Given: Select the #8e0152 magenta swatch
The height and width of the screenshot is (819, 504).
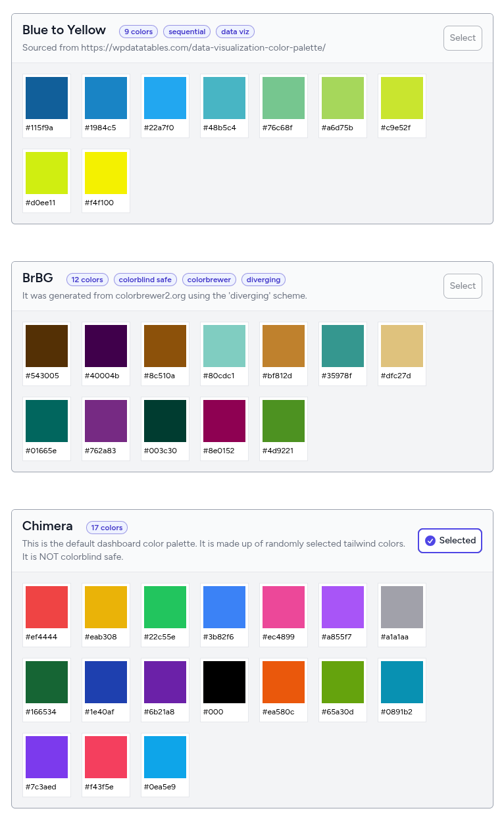Looking at the screenshot, I should pos(224,420).
